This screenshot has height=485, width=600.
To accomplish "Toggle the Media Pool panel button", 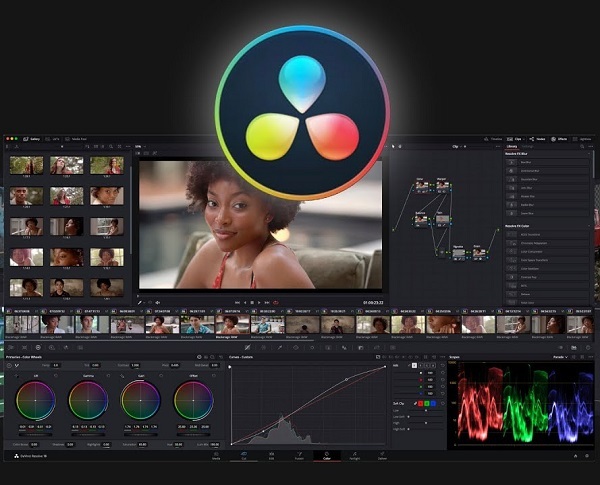I will coord(76,139).
